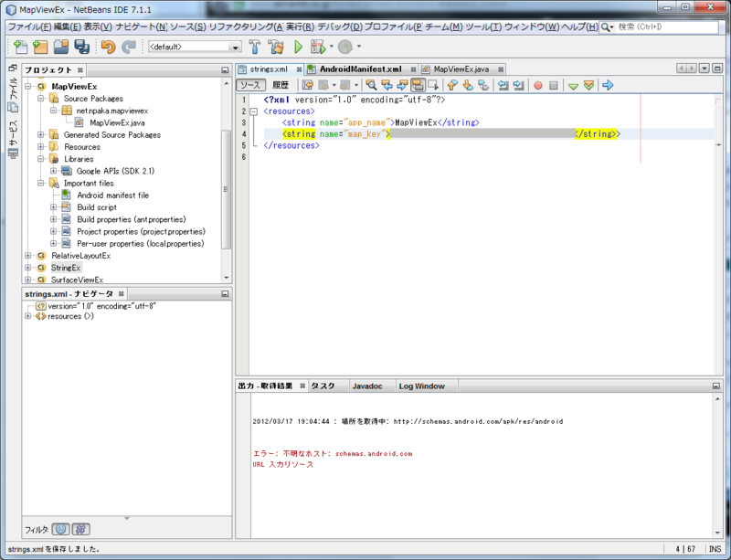Expand Google APIs (SDK 2.1) node
Image resolution: width=731 pixels, height=560 pixels.
(54, 171)
